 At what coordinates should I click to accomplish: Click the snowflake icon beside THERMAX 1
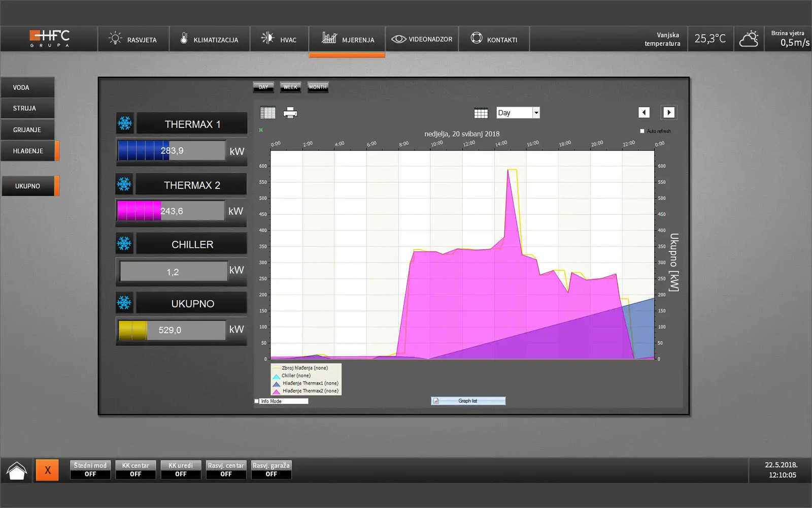click(125, 123)
